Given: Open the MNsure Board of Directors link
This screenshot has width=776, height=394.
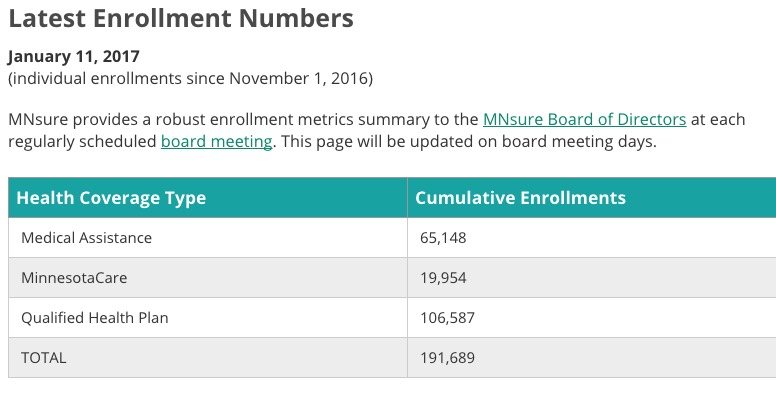Looking at the screenshot, I should (584, 119).
